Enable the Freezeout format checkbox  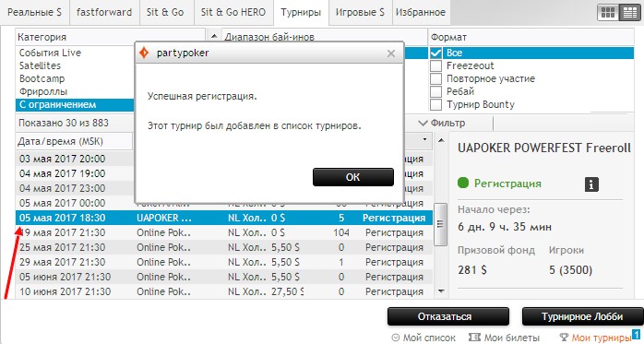click(435, 65)
